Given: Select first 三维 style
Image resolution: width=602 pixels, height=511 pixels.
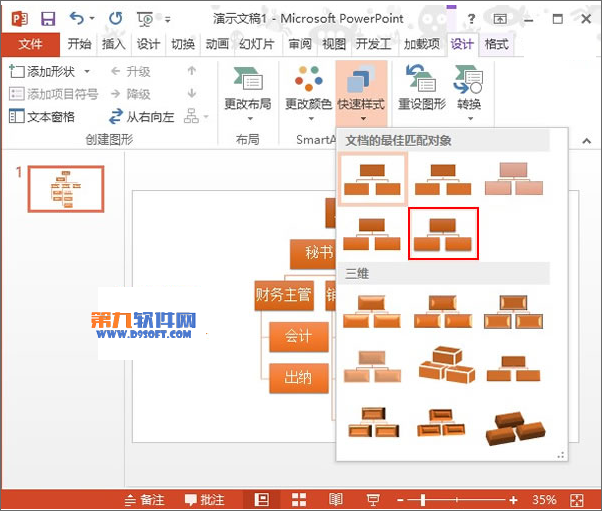Looking at the screenshot, I should click(372, 312).
